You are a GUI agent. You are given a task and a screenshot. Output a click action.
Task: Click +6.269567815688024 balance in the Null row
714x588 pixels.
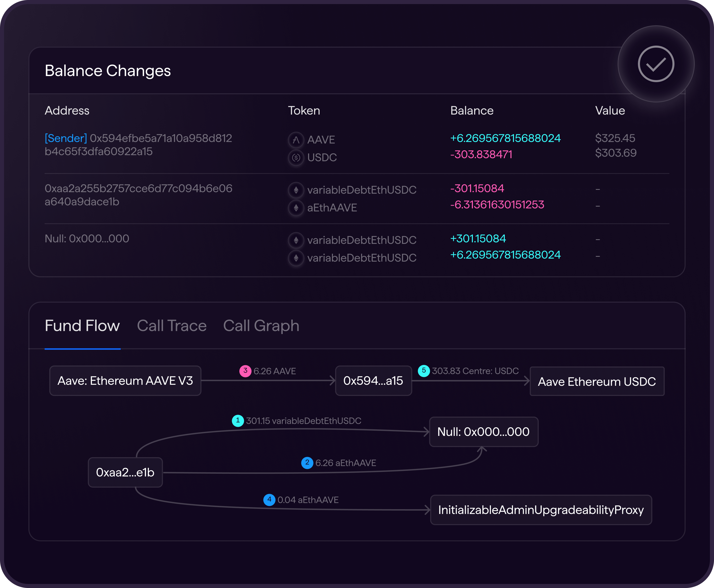(506, 255)
